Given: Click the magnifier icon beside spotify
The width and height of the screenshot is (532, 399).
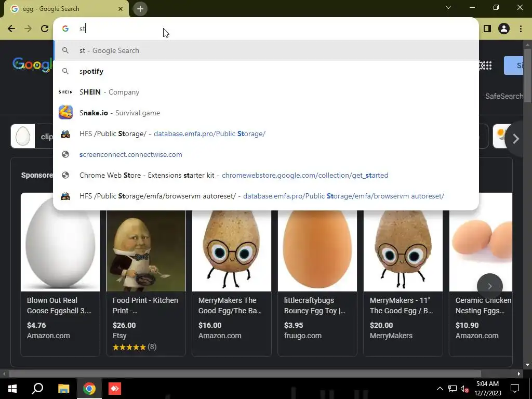Looking at the screenshot, I should (65, 71).
